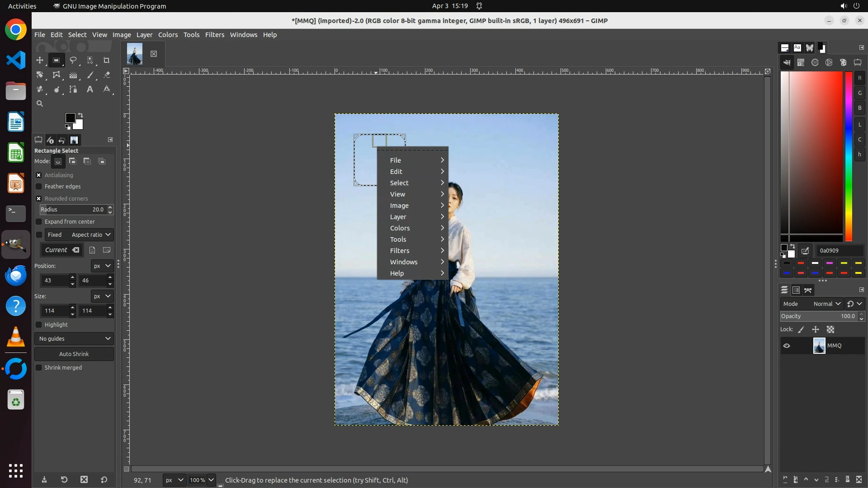Open layer Mode Normal dropdown

pyautogui.click(x=826, y=304)
